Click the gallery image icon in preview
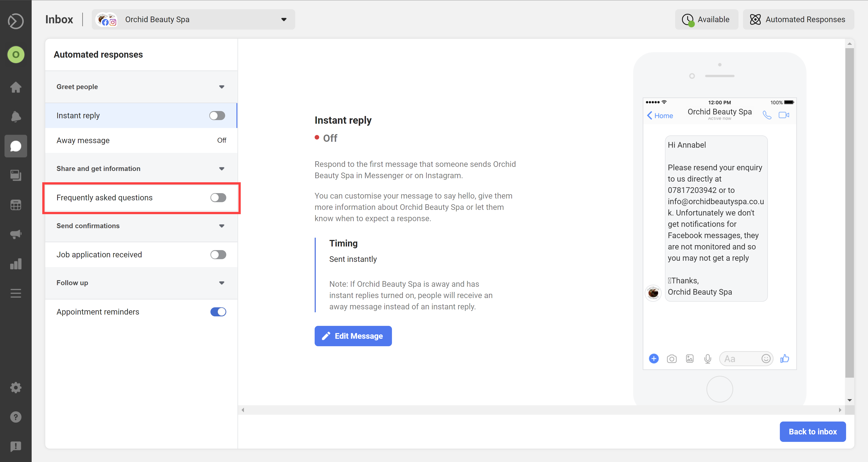Image resolution: width=868 pixels, height=462 pixels. [x=690, y=359]
